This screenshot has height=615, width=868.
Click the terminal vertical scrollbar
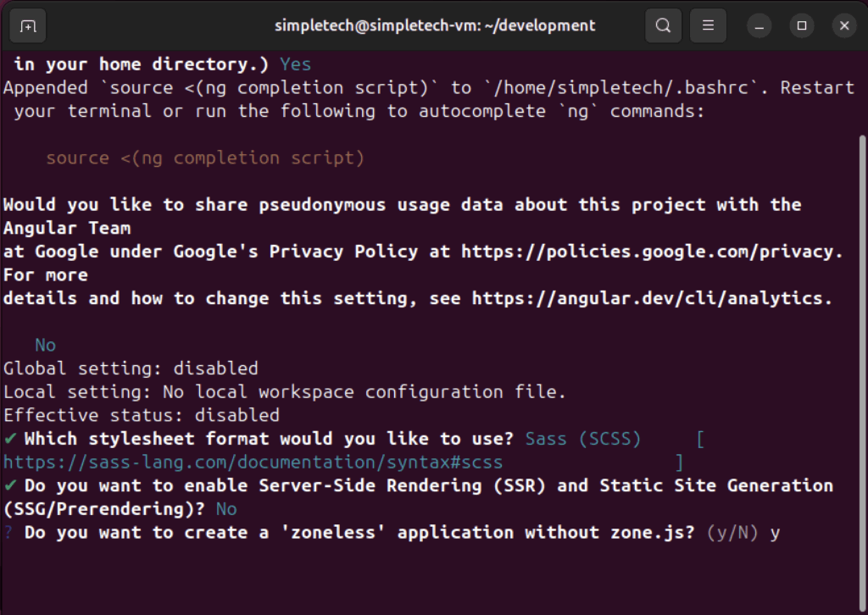(x=862, y=339)
